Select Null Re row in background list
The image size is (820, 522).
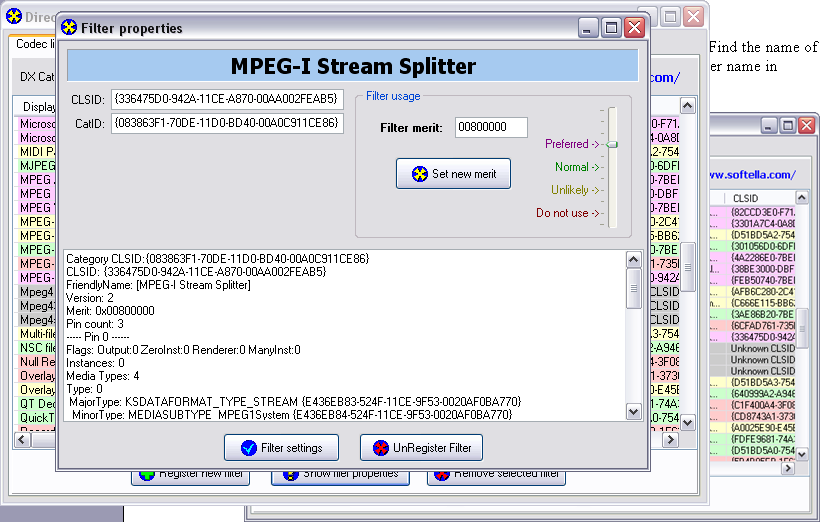(37, 362)
